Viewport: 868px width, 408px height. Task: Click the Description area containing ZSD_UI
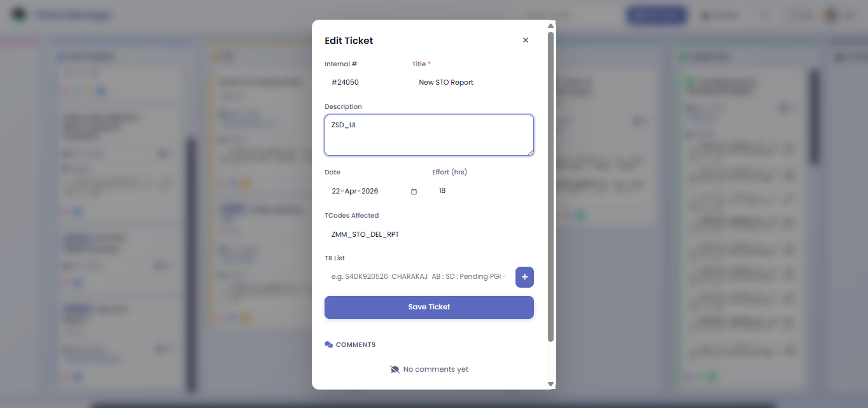pos(429,135)
